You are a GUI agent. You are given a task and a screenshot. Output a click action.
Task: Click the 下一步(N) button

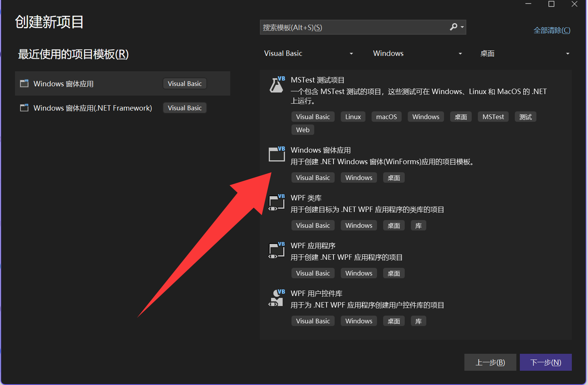click(x=546, y=362)
